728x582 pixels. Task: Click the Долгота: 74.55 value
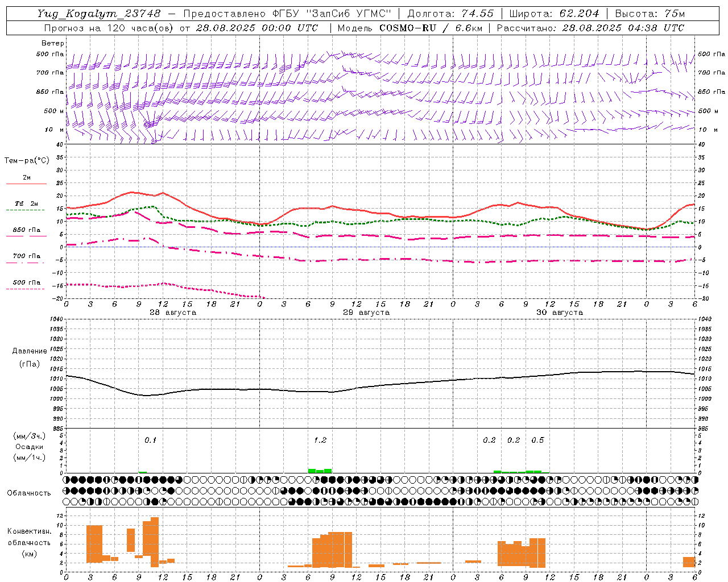point(450,14)
